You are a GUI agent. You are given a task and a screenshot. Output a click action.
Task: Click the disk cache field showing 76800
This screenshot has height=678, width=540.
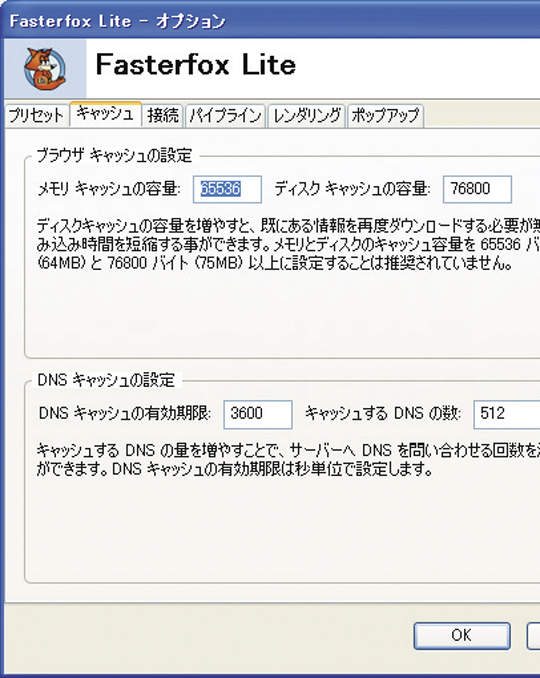[x=477, y=189]
